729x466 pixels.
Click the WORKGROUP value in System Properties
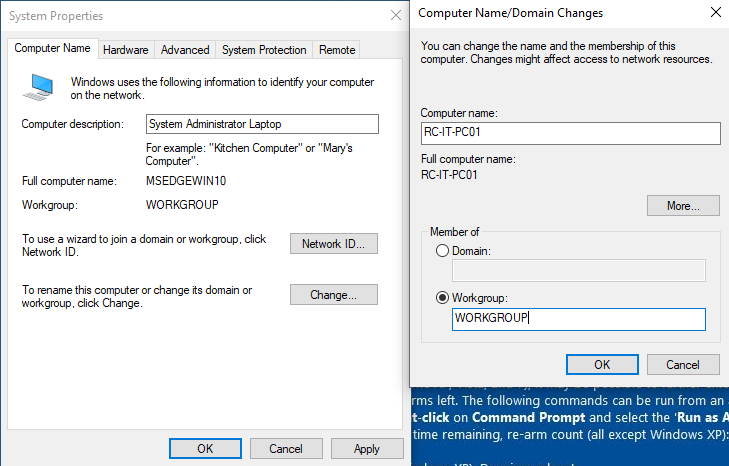(182, 205)
